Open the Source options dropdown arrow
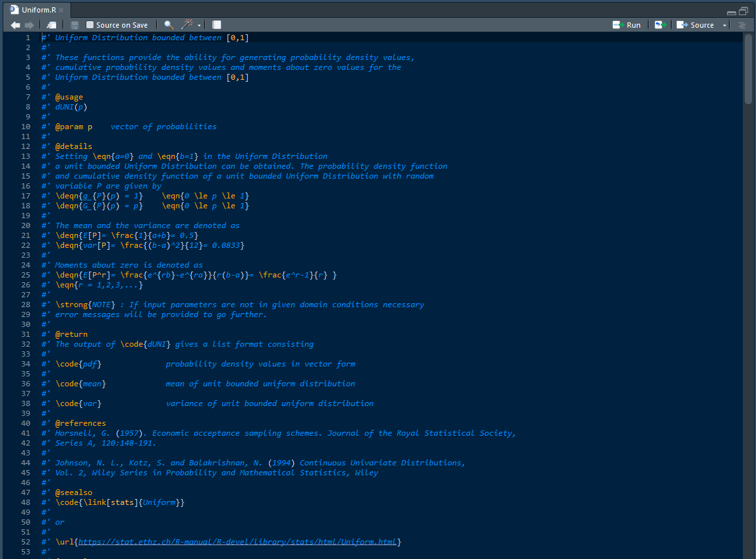 click(x=724, y=26)
